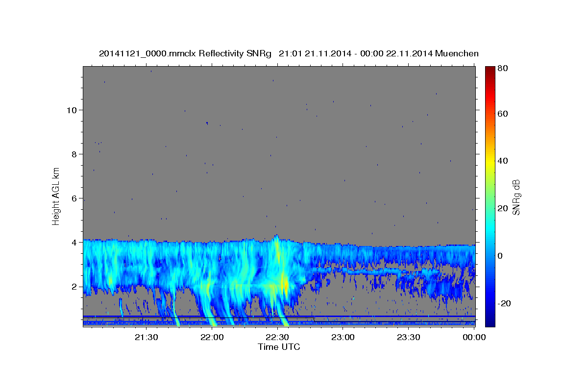The image size is (588, 392).
Task: Click the colorbar value 60
Action: (503, 114)
